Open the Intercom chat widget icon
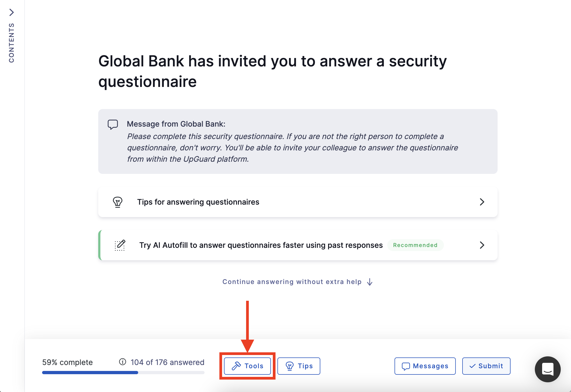571x392 pixels. (x=548, y=369)
